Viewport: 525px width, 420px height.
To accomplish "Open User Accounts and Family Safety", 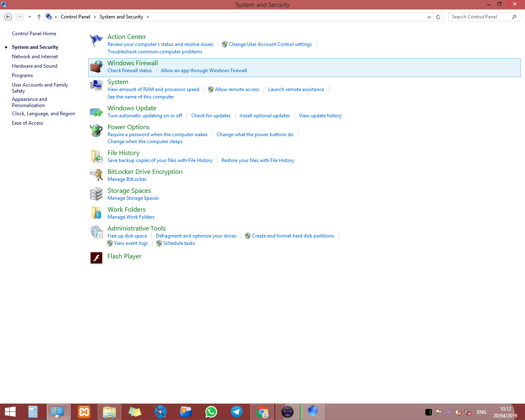I will [x=40, y=88].
